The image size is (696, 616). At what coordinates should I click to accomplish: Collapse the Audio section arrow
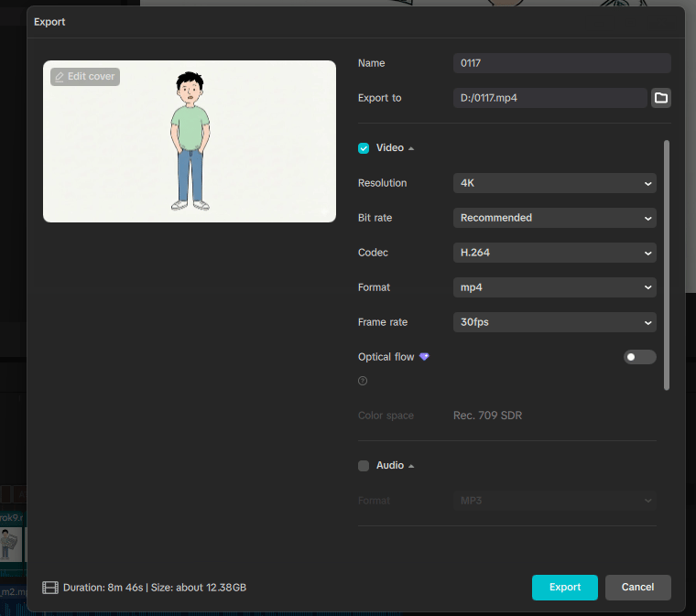(x=411, y=466)
